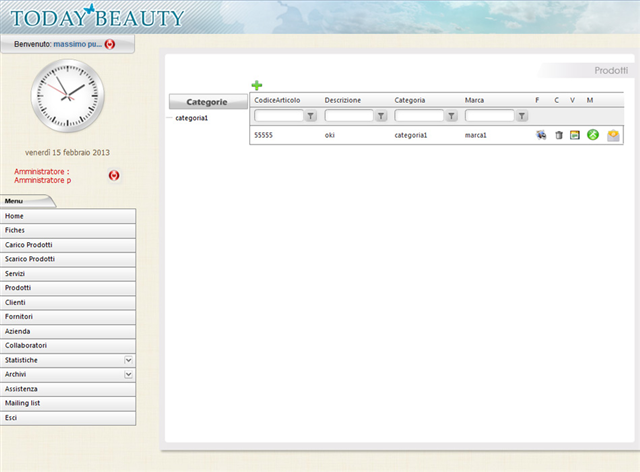
Task: Click the massimo pu... user link
Action: (x=78, y=44)
